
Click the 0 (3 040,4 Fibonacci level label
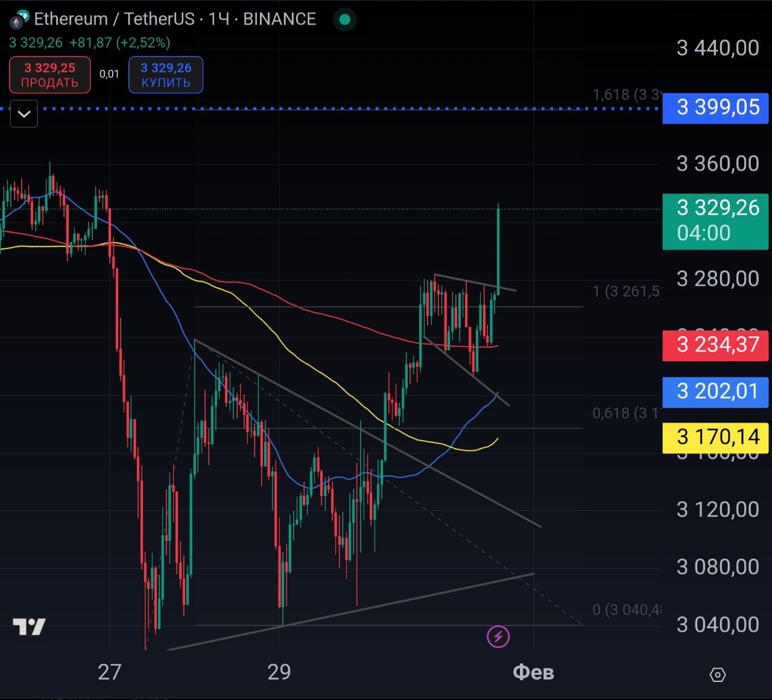coord(627,610)
